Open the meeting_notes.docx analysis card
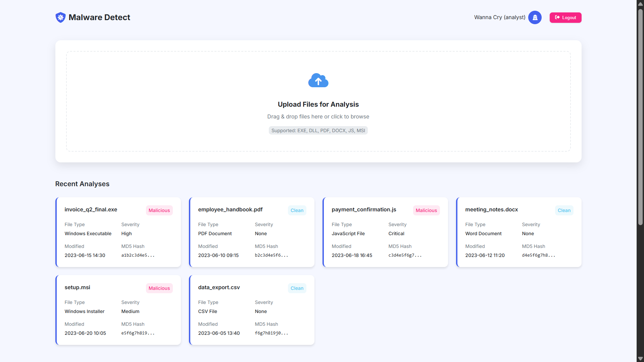Image resolution: width=644 pixels, height=362 pixels. (519, 232)
